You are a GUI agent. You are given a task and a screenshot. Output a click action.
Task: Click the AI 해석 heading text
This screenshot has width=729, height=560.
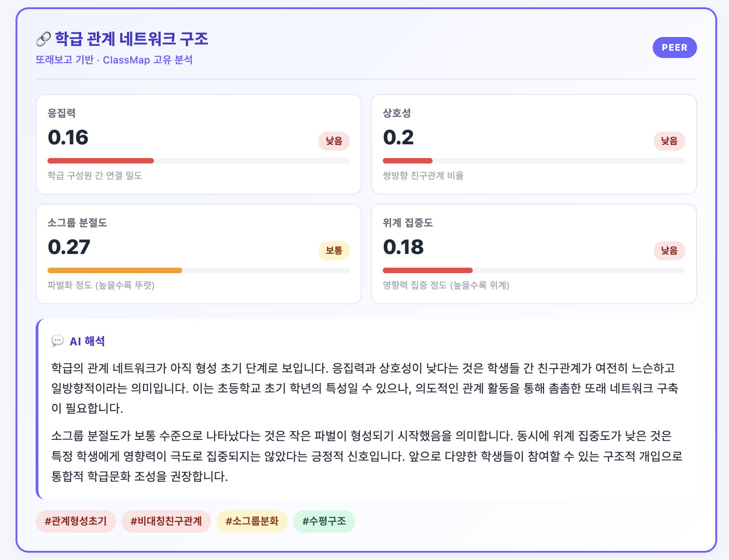[87, 341]
